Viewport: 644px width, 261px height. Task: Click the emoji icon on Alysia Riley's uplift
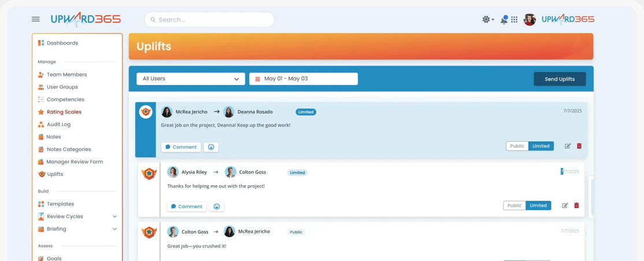click(x=217, y=207)
